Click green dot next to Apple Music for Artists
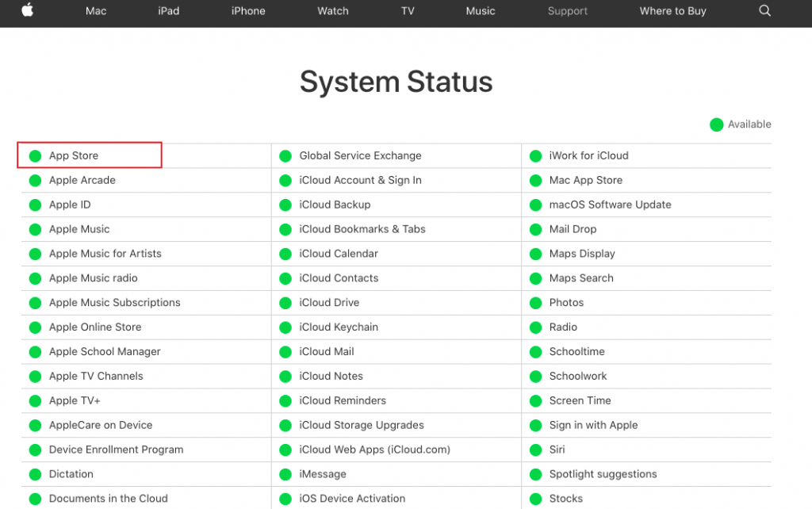This screenshot has width=812, height=509. click(x=35, y=254)
